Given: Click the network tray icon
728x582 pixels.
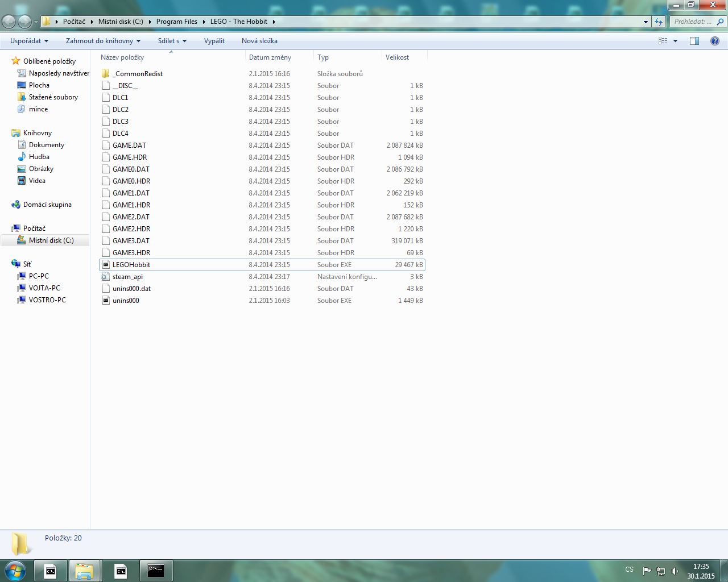Looking at the screenshot, I should [661, 571].
